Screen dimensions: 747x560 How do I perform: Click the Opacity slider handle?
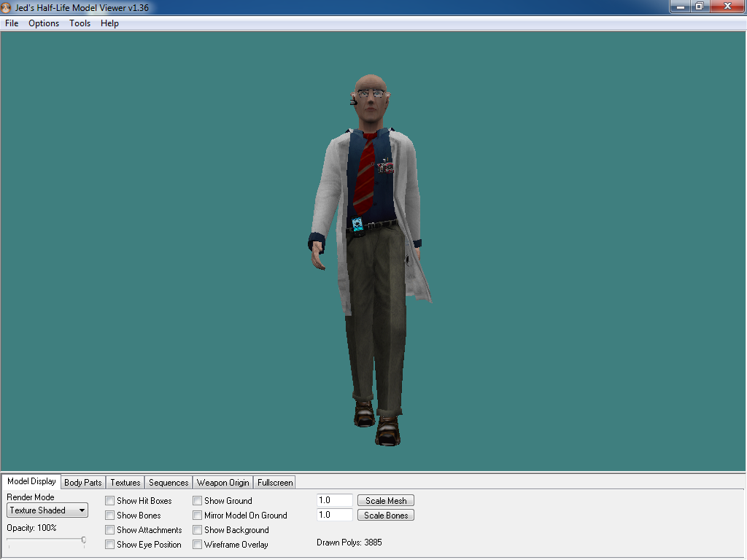click(84, 540)
